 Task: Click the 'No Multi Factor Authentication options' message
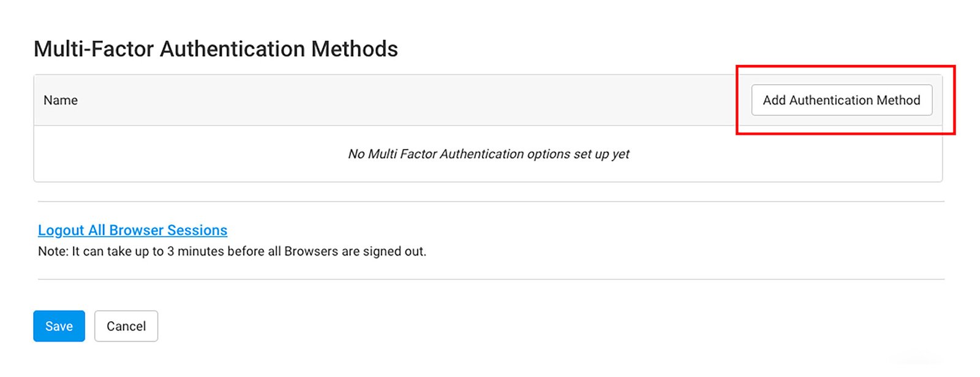(488, 154)
